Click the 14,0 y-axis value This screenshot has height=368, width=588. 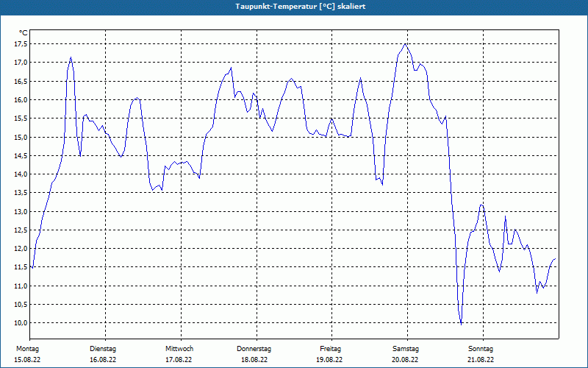[22, 174]
